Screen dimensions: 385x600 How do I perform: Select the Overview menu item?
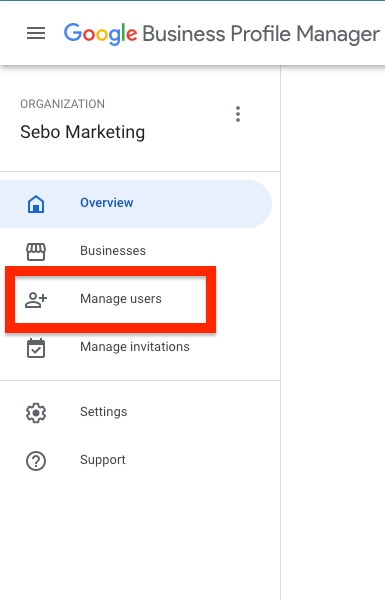tap(134, 204)
